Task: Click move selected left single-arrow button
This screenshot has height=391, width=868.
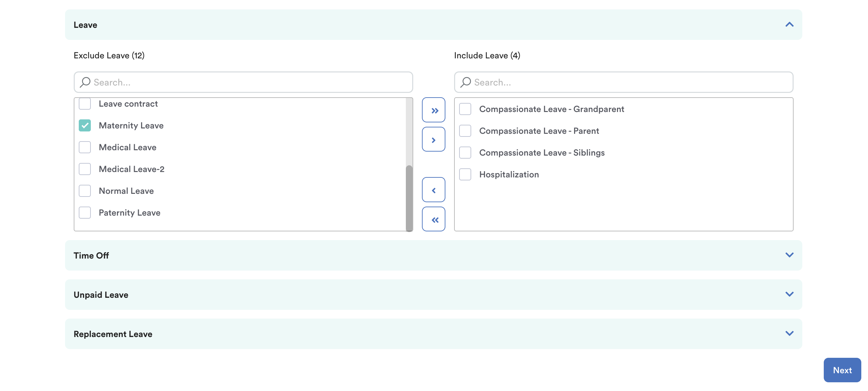Action: pyautogui.click(x=433, y=190)
